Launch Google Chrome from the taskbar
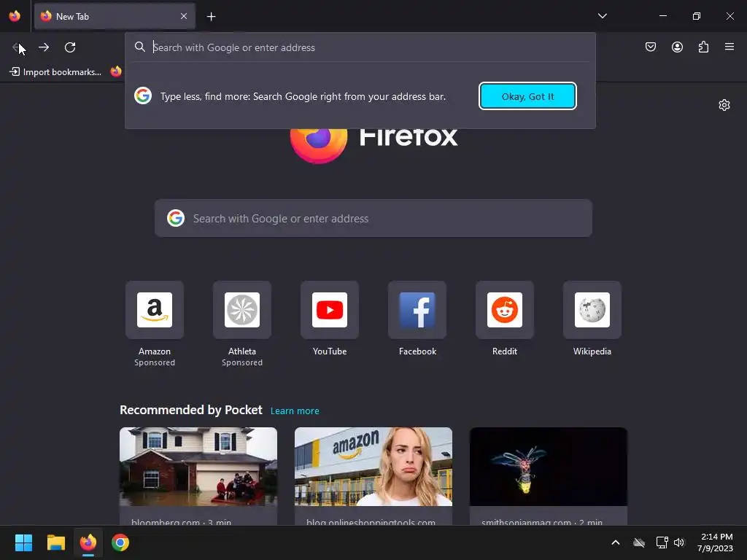Screen dimensions: 747x560 [x=120, y=542]
